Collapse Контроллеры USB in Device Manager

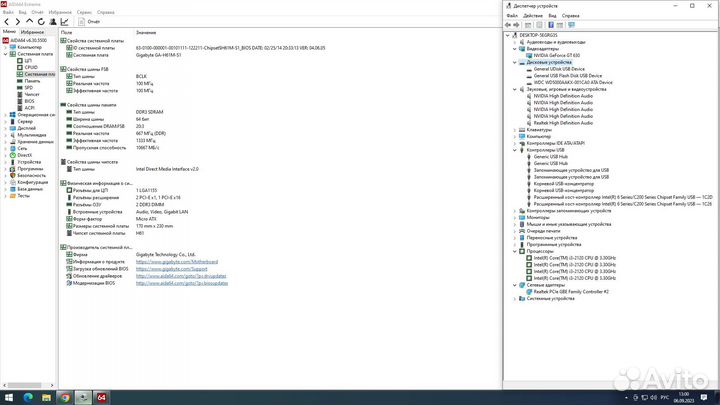pos(515,150)
